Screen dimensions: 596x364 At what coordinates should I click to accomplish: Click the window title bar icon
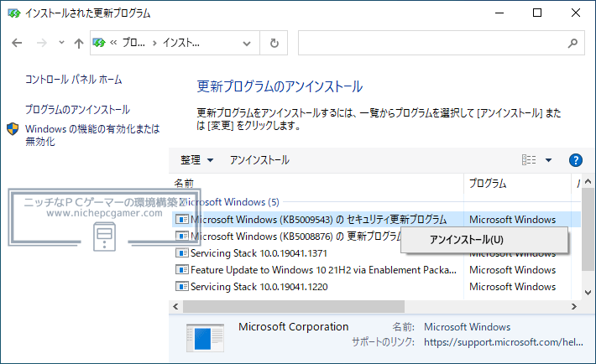click(x=14, y=13)
